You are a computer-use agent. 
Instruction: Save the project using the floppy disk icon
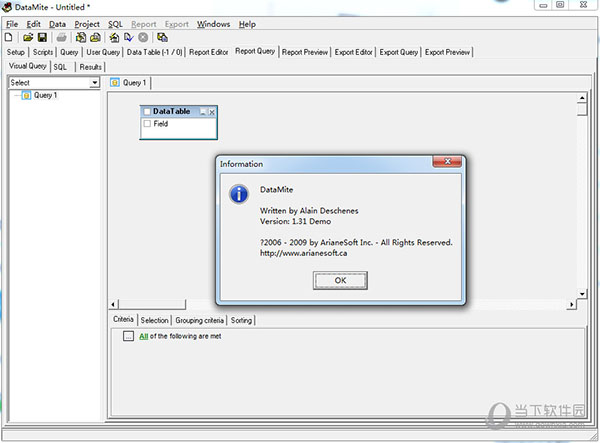[42, 37]
